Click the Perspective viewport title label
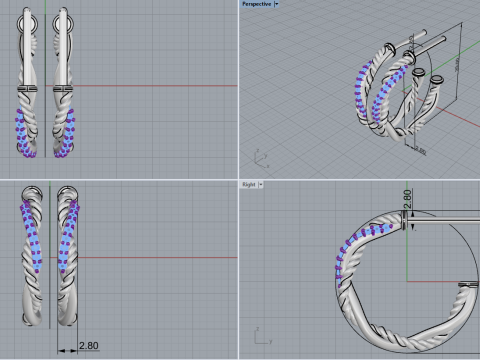480x360 pixels. coord(256,4)
